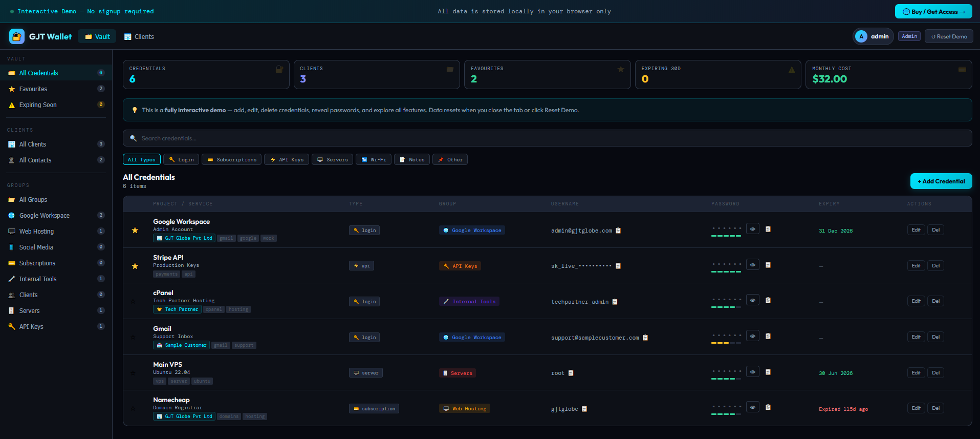
Task: Click the admin avatar circle
Action: tap(861, 36)
